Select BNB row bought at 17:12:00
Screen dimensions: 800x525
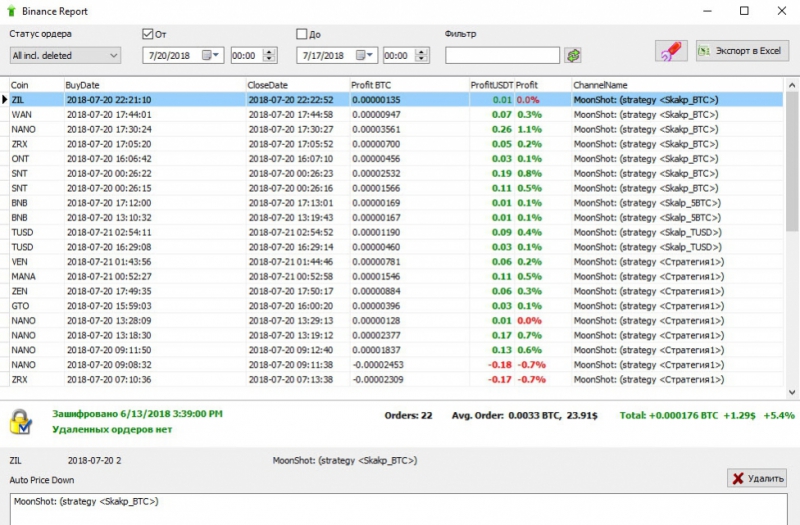(x=396, y=203)
